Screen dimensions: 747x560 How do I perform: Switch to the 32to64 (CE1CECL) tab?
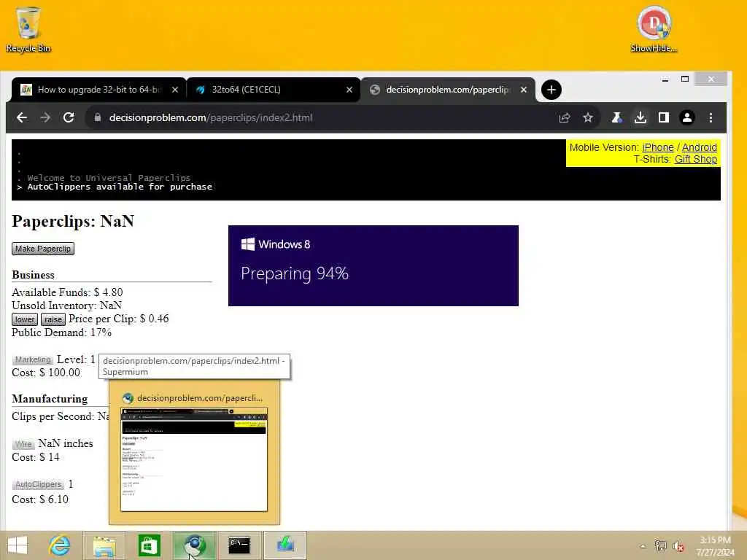point(274,90)
